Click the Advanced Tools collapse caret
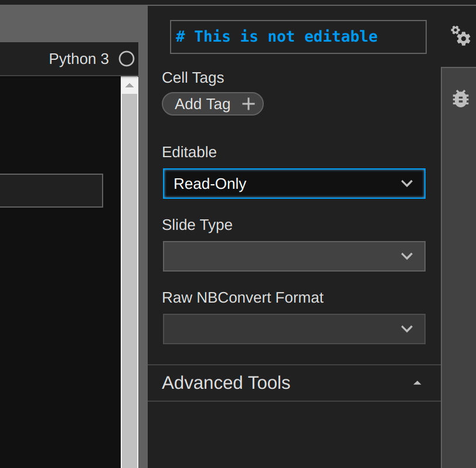This screenshot has height=468, width=476. [417, 382]
